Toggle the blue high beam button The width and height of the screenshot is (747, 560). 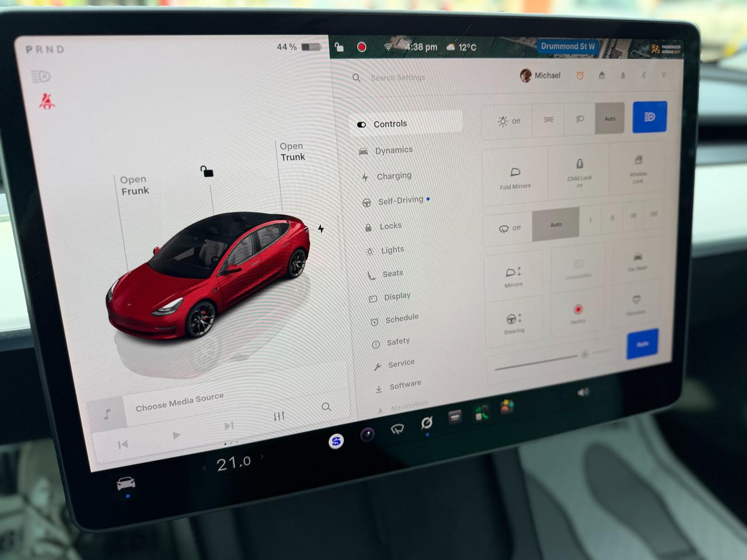point(650,117)
